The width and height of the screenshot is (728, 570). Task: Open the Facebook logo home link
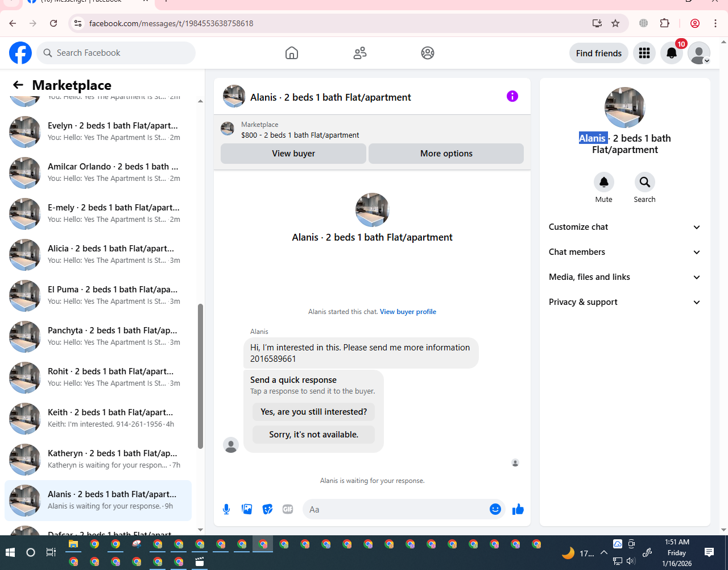[x=20, y=53]
